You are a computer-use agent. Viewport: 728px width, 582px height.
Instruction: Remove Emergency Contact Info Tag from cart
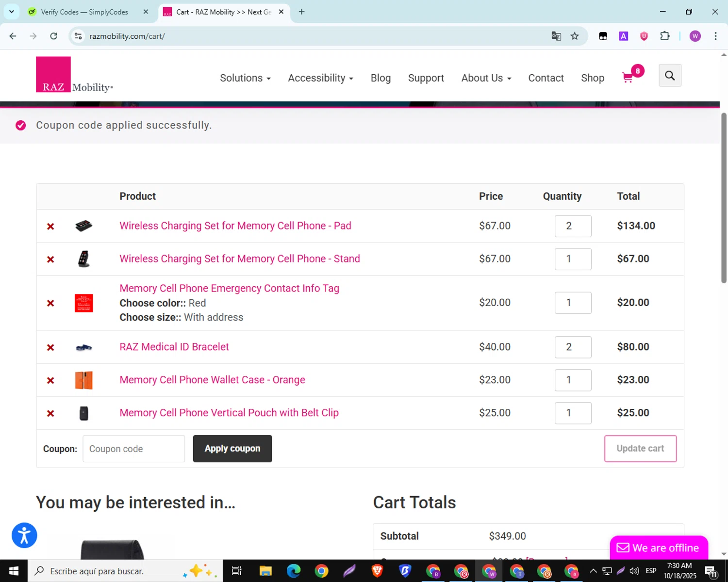[x=50, y=303]
